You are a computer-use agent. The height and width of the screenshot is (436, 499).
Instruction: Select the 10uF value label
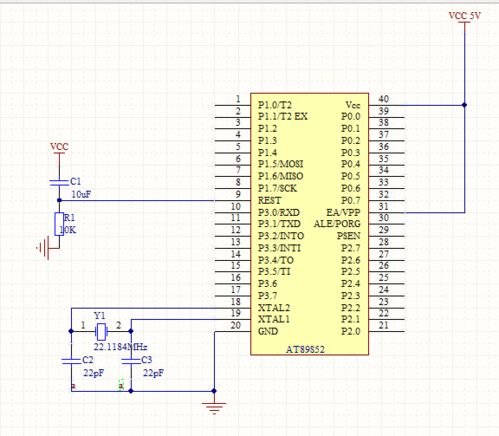click(x=81, y=194)
